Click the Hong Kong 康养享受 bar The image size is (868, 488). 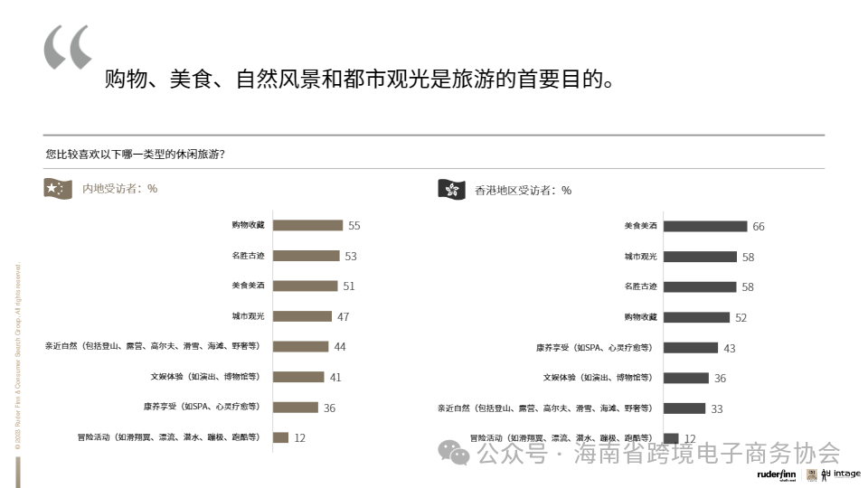(x=691, y=347)
